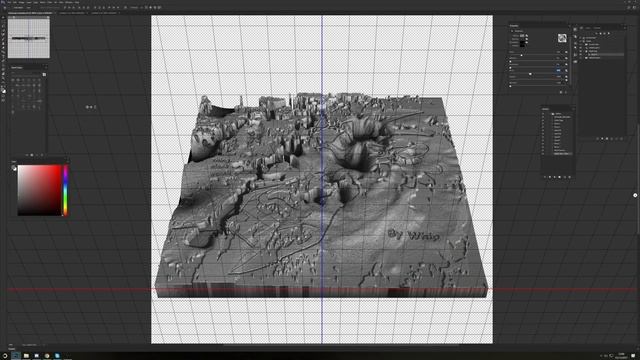Toggle visibility eye of Environment row in 3D panel

coord(580,38)
